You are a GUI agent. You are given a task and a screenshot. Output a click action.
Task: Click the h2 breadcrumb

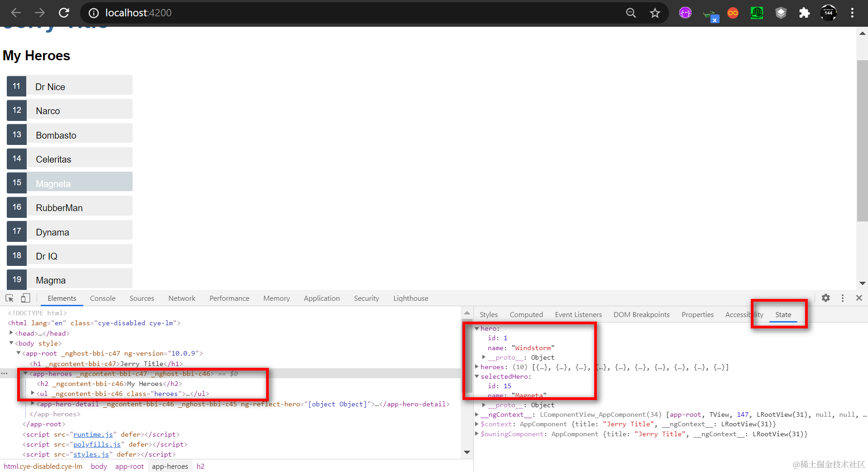pyautogui.click(x=200, y=467)
